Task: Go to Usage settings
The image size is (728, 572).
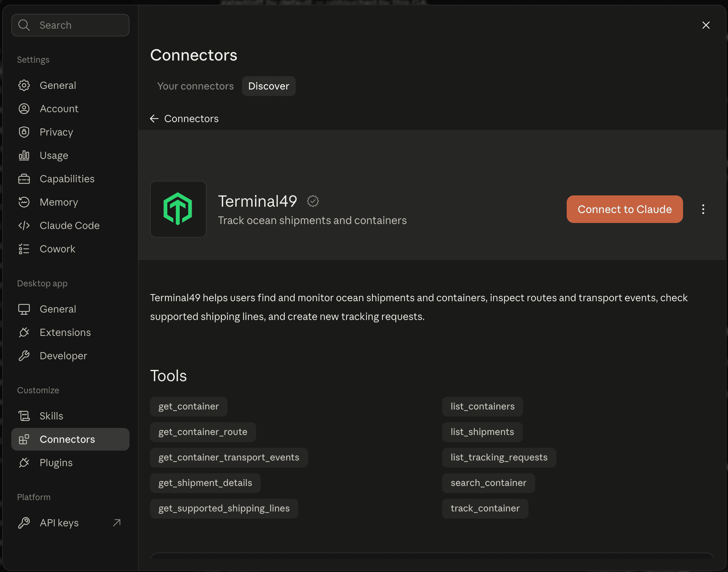Action: (70, 155)
